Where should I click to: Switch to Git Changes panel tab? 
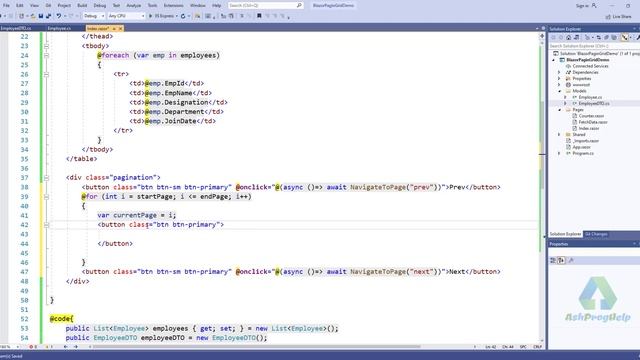point(596,234)
